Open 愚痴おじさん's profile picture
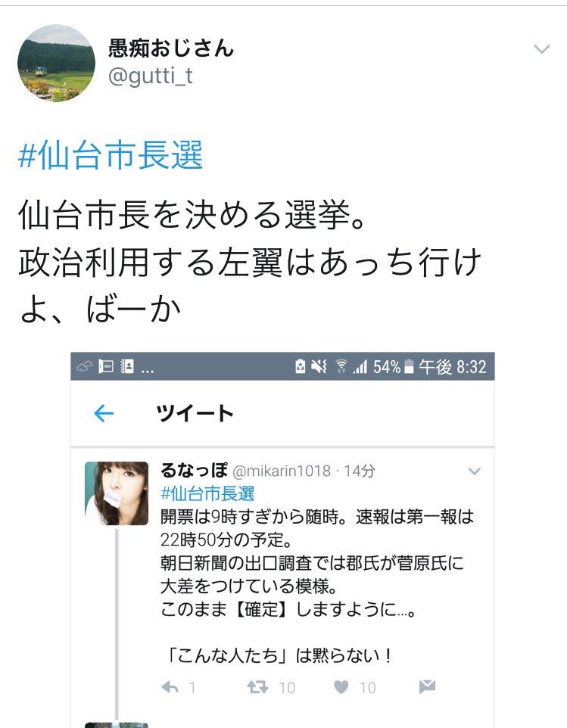The width and height of the screenshot is (567, 728). coord(56,63)
